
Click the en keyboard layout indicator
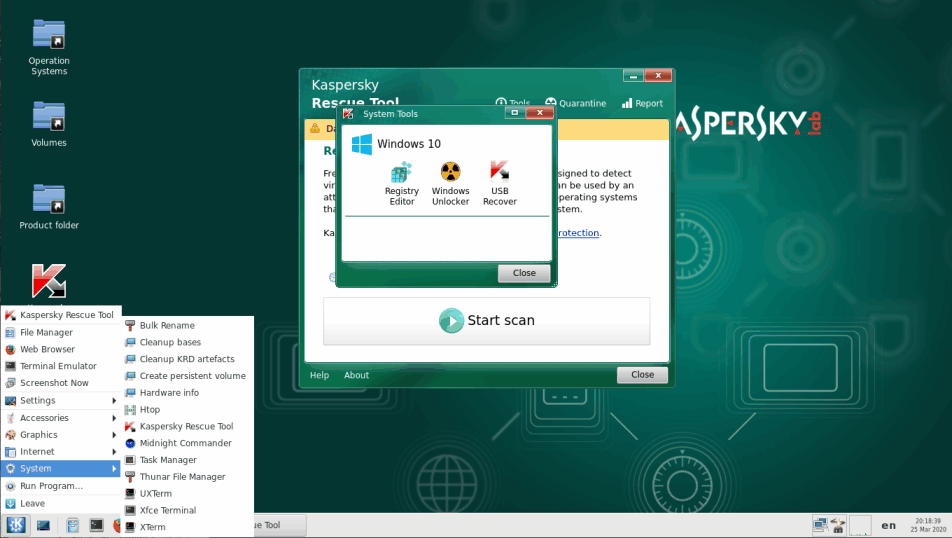pyautogui.click(x=889, y=526)
